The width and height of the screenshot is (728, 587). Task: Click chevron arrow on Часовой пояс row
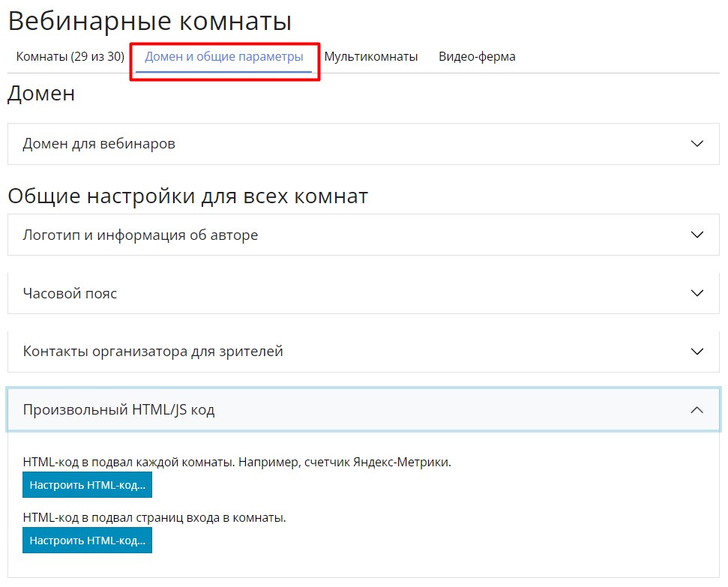pos(697,293)
